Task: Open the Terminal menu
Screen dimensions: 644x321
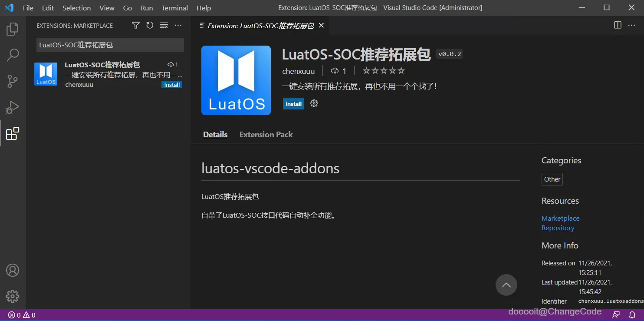Action: pyautogui.click(x=174, y=8)
